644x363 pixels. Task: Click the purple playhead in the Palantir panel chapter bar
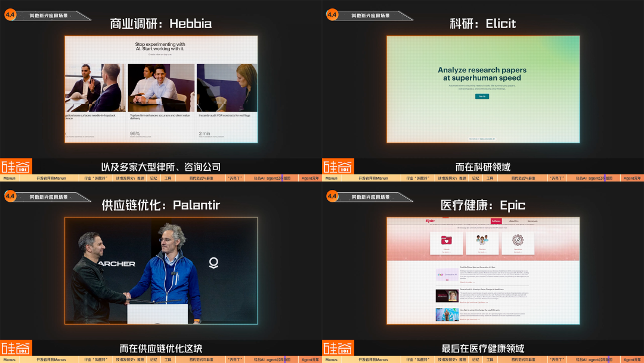pos(285,359)
